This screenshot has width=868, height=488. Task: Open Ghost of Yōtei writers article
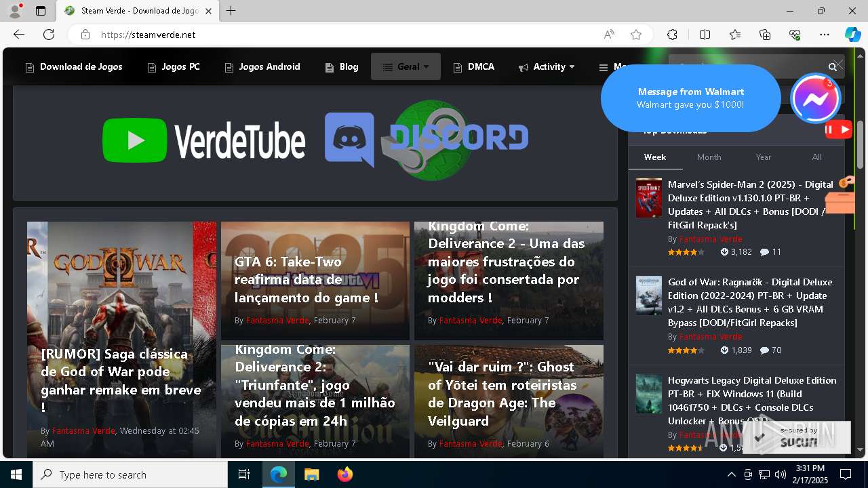[502, 394]
